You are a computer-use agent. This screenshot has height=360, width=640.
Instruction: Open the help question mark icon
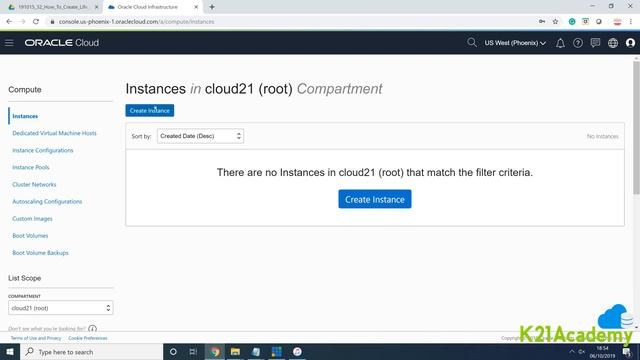(x=578, y=43)
